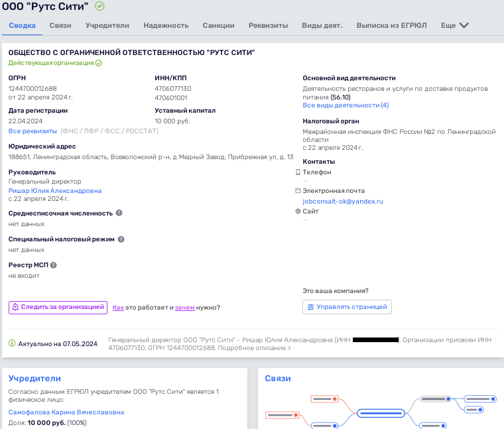Image resolution: width=504 pixels, height=429 pixels.
Task: Click the green verified checkmark next to ООО "Рутс Сити"
Action: pyautogui.click(x=99, y=6)
